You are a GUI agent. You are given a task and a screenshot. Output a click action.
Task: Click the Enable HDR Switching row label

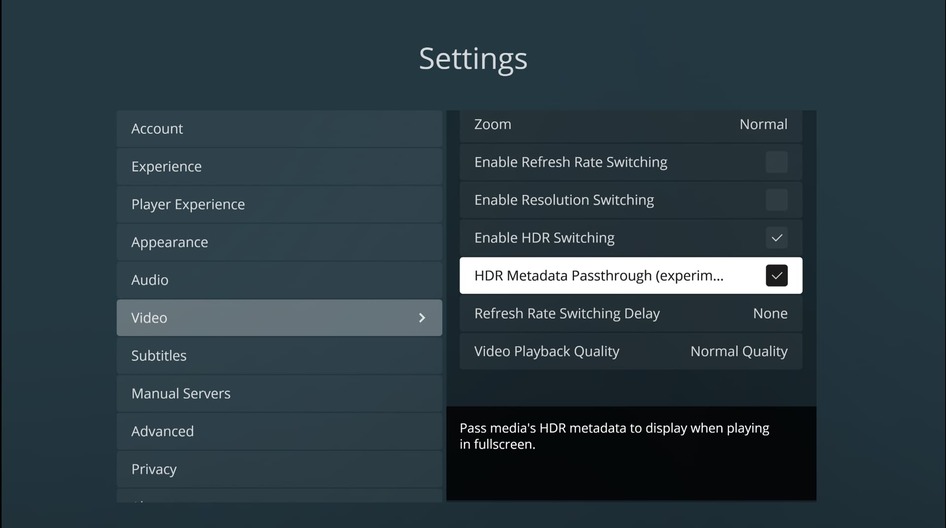pyautogui.click(x=544, y=238)
